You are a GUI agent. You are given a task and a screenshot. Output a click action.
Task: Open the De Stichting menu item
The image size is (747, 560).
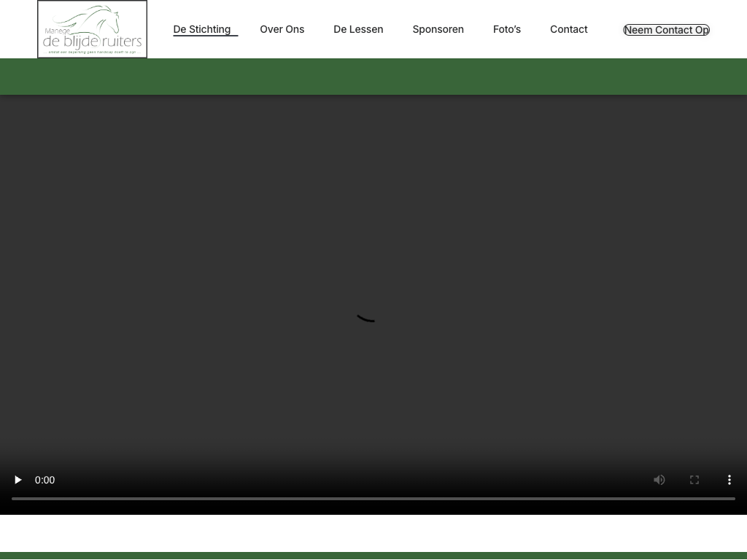tap(202, 29)
